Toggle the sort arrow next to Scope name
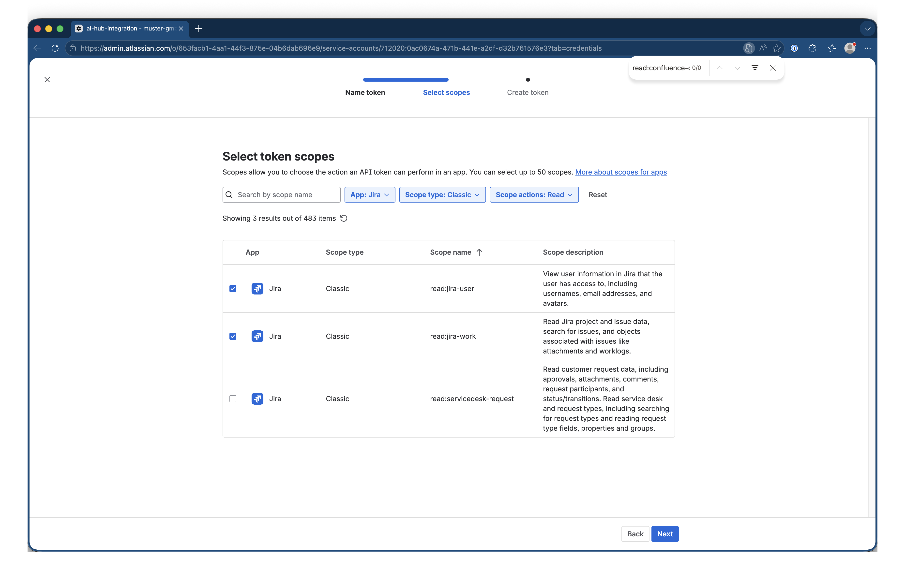The width and height of the screenshot is (905, 588). point(479,252)
